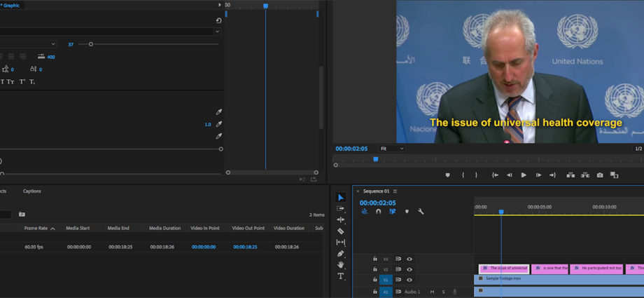Click the Mark Out button
Image resolution: width=644 pixels, height=298 pixels.
(x=477, y=175)
